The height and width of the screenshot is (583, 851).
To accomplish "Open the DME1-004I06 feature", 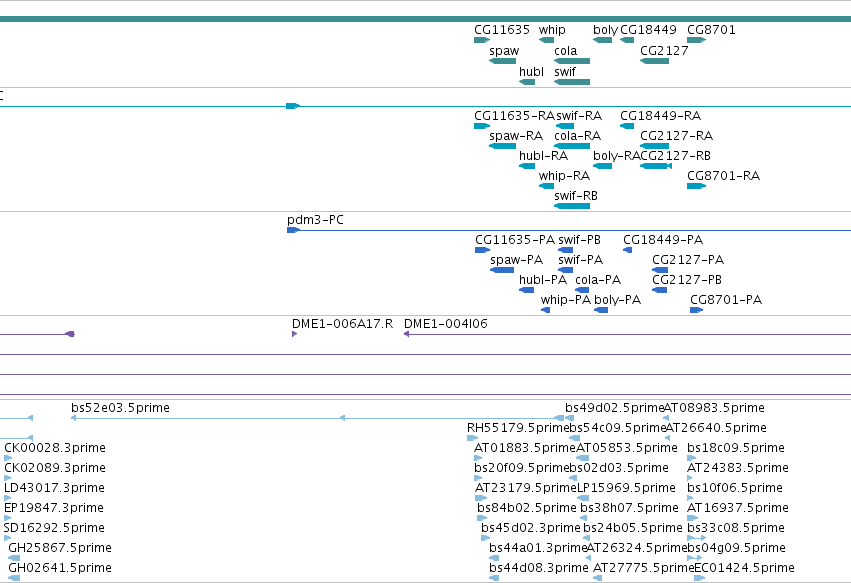I will click(627, 334).
